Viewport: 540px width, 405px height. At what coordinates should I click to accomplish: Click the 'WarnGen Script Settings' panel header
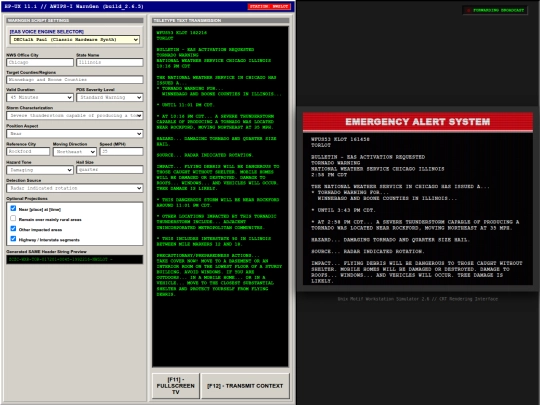tap(74, 21)
